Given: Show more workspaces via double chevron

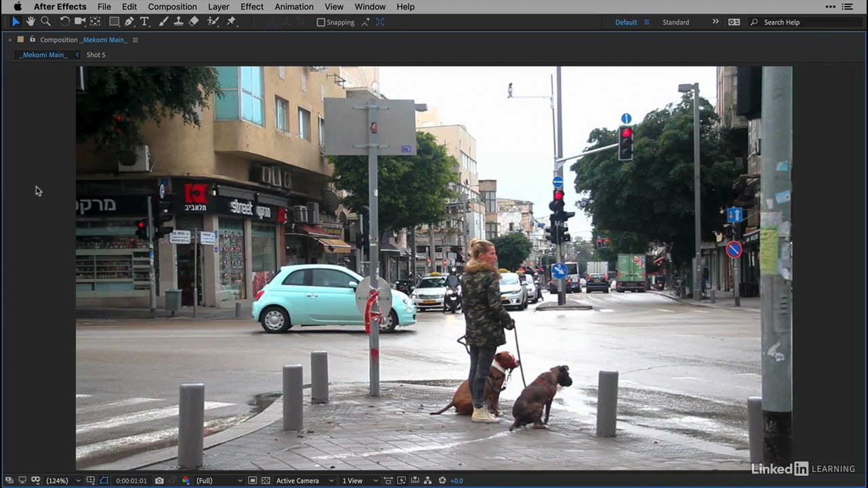Looking at the screenshot, I should pos(715,22).
